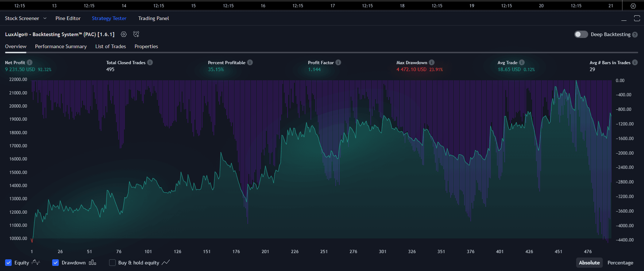Open the Pine Editor tab
Image resolution: width=644 pixels, height=271 pixels.
[x=68, y=18]
